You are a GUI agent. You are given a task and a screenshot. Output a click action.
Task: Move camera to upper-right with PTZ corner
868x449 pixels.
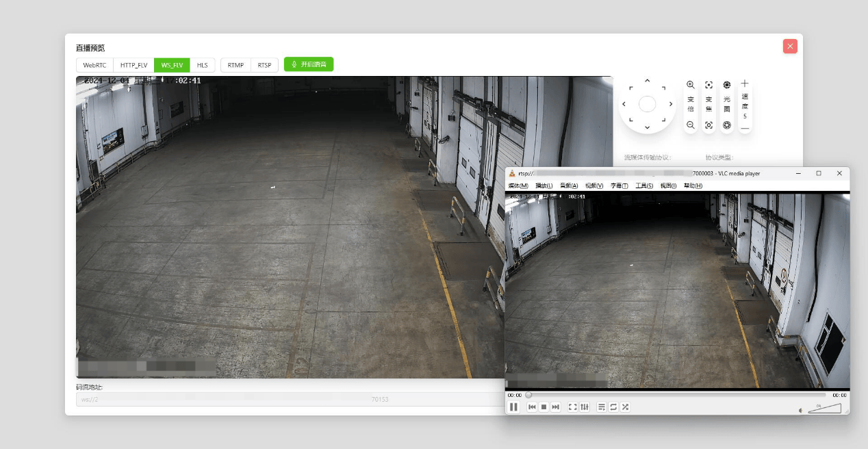[x=663, y=88]
